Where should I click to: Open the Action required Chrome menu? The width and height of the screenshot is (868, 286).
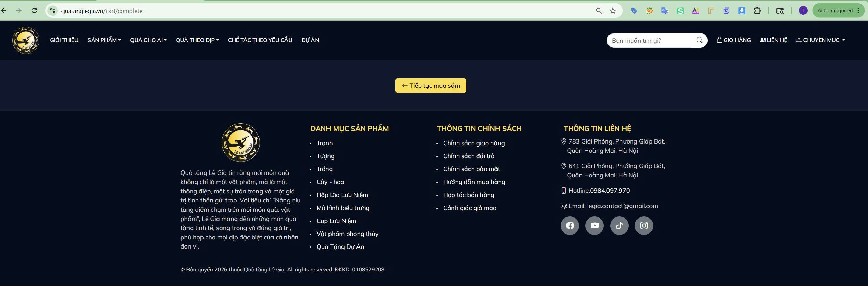point(838,11)
